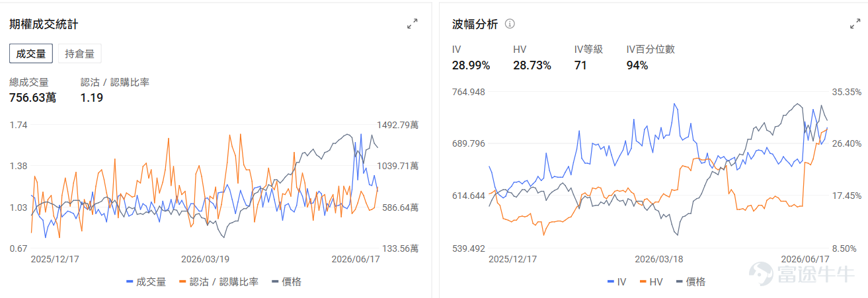The width and height of the screenshot is (868, 298).
Task: Toggle the HV legend series
Action: click(651, 281)
